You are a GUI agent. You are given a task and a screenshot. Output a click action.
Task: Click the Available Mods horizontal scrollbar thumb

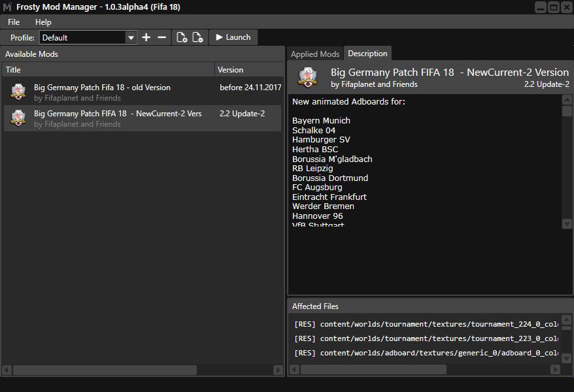click(x=105, y=370)
